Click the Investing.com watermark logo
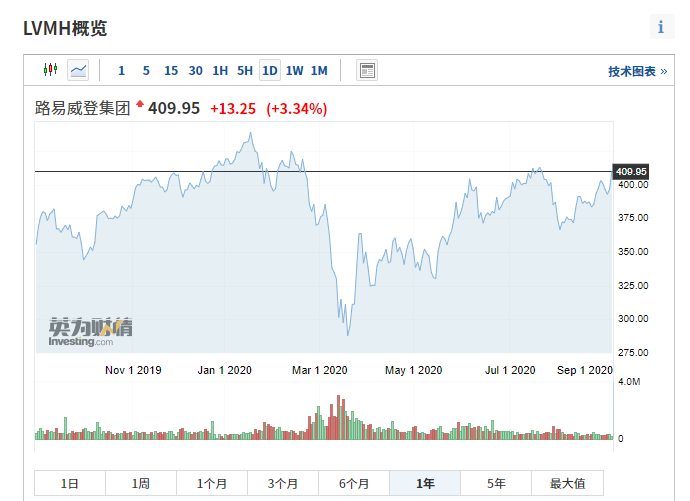Screen dimensions: 690x501 tap(90, 331)
